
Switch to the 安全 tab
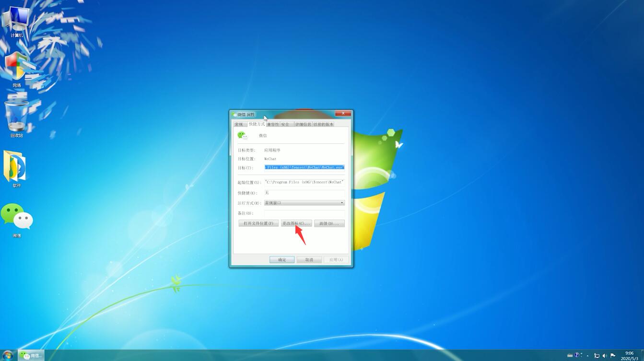click(x=286, y=124)
